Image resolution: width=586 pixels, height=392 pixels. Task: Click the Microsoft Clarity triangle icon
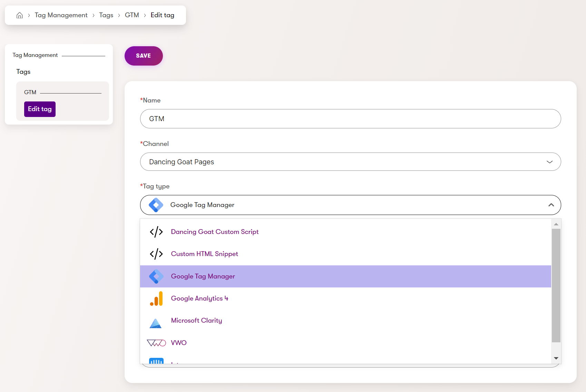click(x=156, y=323)
